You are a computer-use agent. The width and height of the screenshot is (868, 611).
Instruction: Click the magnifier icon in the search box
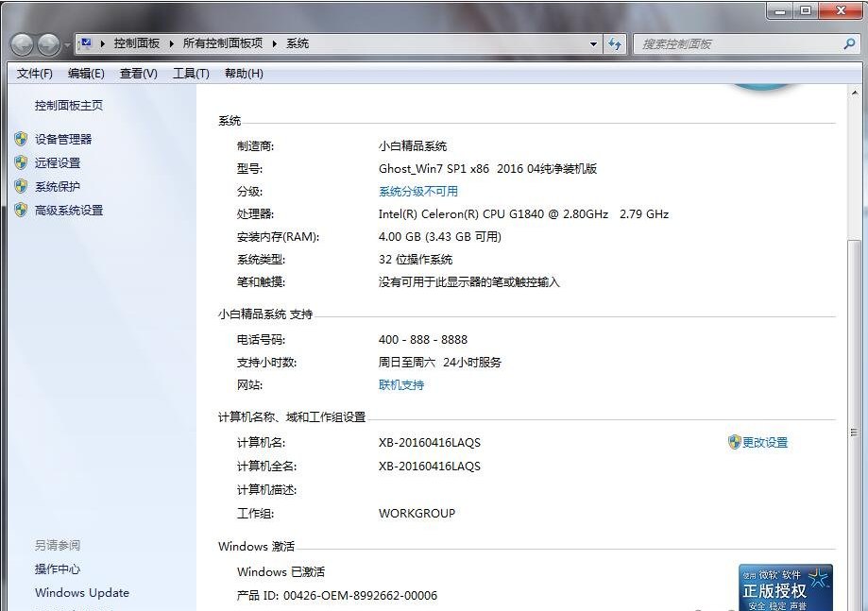pyautogui.click(x=848, y=43)
